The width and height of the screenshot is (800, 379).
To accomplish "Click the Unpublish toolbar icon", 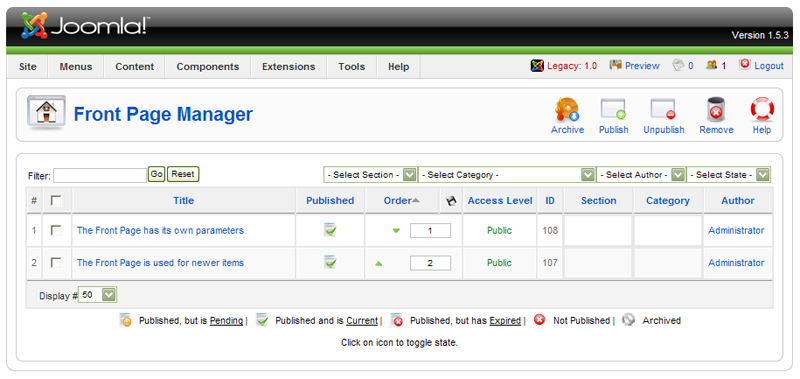I will point(663,109).
